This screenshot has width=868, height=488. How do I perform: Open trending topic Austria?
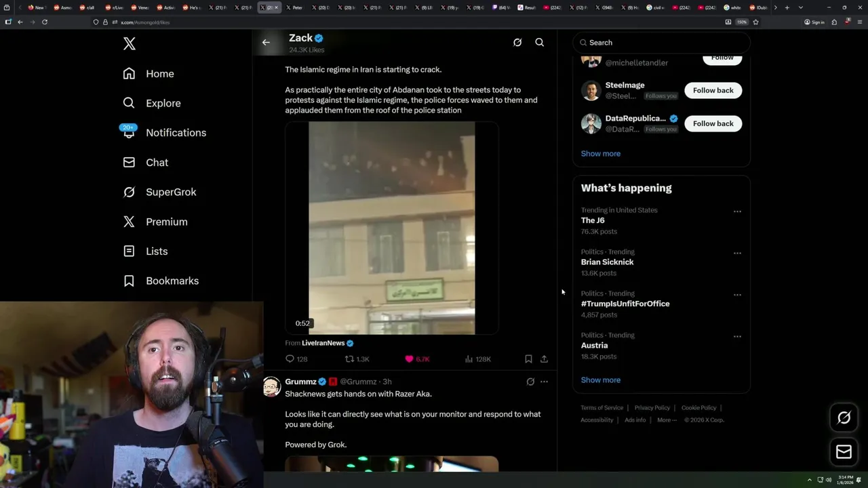pos(595,346)
